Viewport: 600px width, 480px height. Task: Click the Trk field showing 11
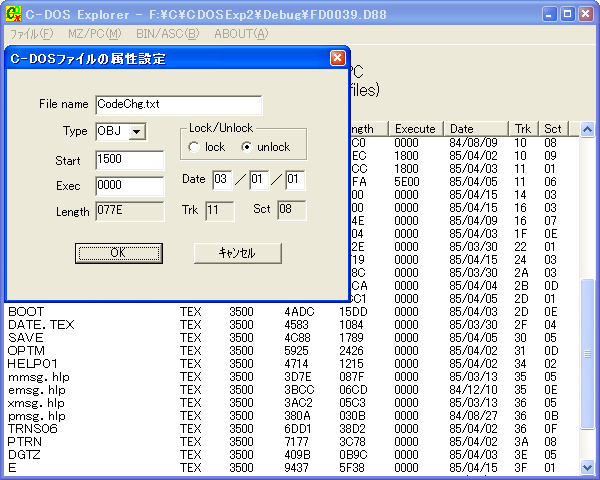click(220, 211)
